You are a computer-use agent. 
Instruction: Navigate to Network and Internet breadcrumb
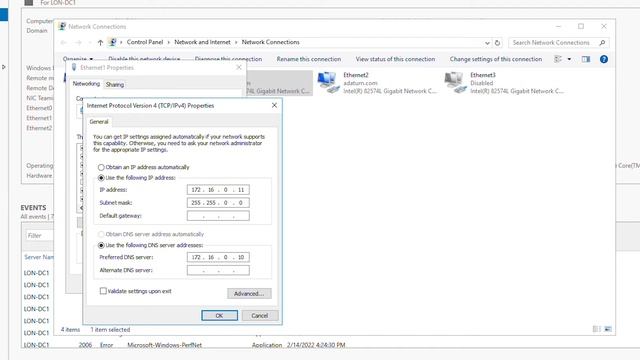202,42
